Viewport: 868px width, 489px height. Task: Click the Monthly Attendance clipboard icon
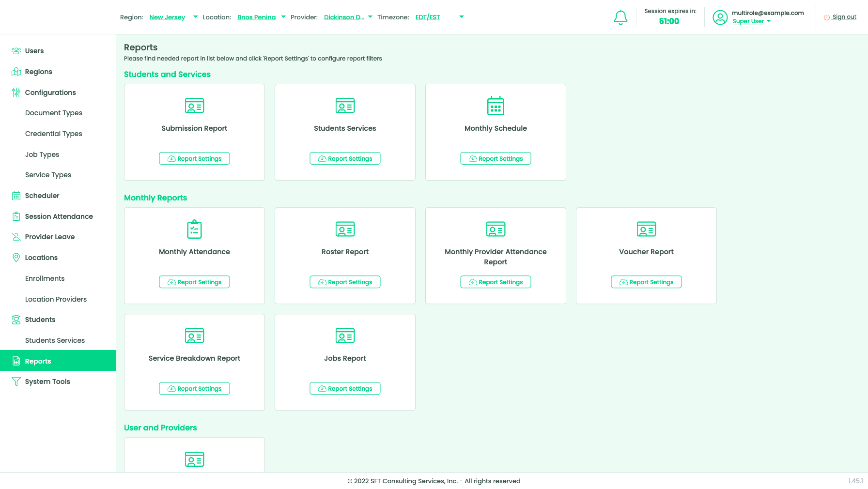pos(194,229)
